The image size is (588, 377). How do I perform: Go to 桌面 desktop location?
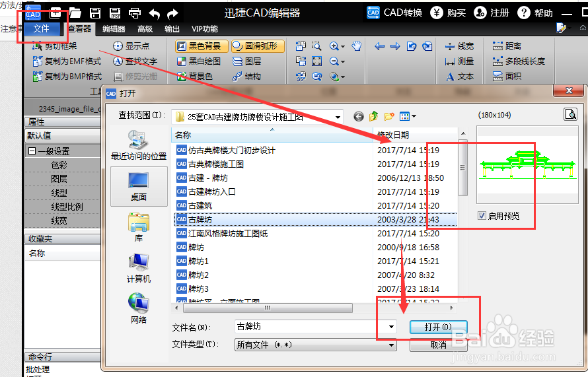[x=139, y=187]
